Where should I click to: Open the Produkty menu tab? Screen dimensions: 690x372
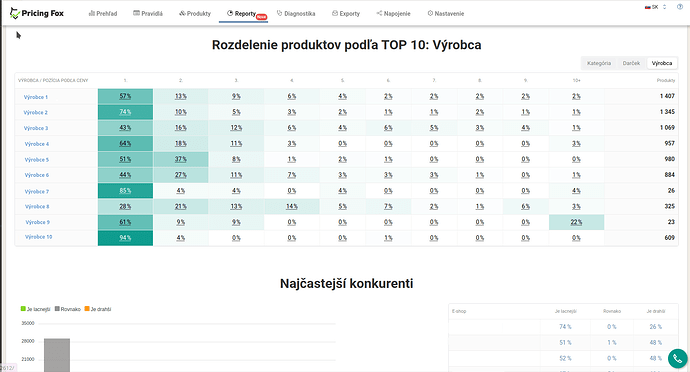pos(195,14)
